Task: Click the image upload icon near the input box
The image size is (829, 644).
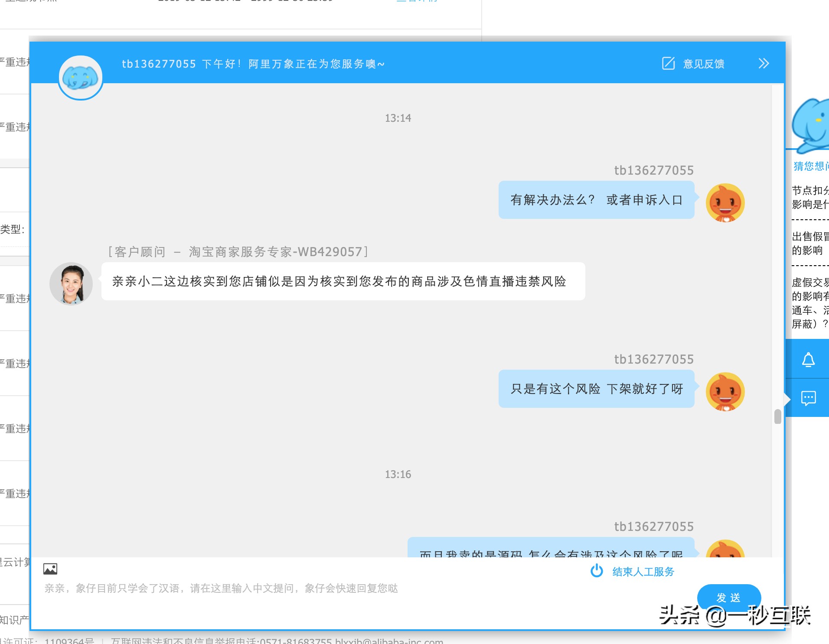Action: (51, 568)
